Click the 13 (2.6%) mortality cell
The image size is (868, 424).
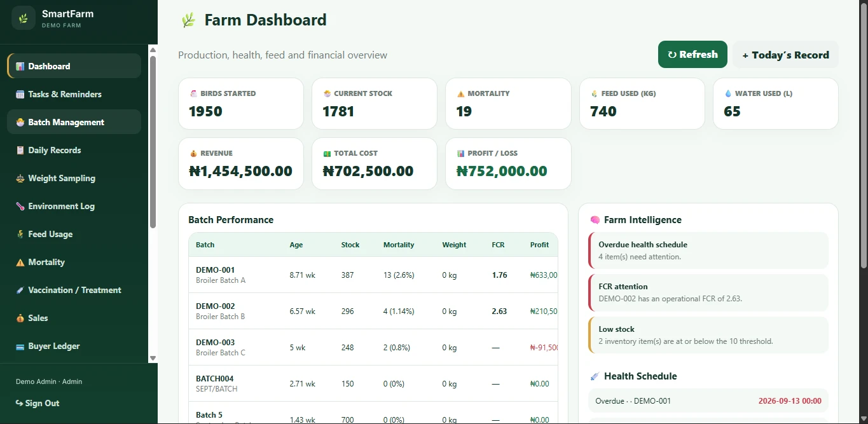pyautogui.click(x=399, y=275)
